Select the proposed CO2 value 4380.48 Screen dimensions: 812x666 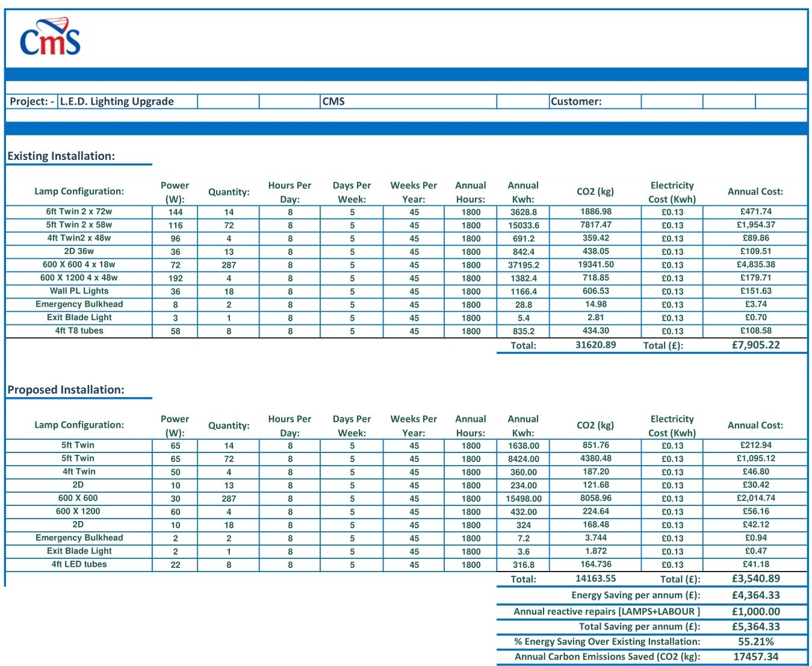[x=596, y=458]
